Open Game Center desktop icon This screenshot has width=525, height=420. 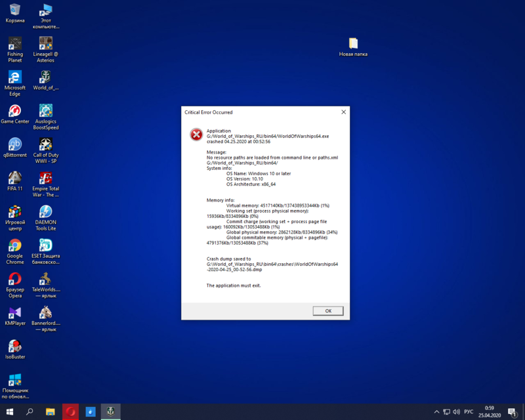(x=15, y=114)
